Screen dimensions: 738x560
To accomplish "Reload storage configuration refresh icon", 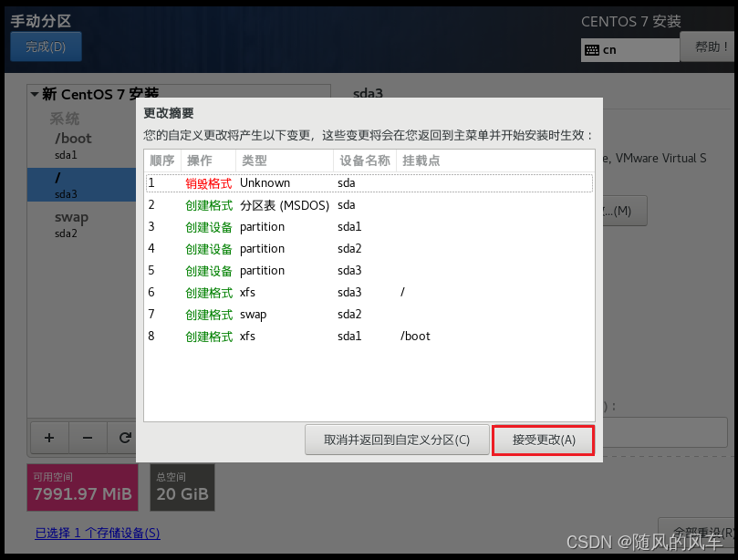I will point(123,438).
